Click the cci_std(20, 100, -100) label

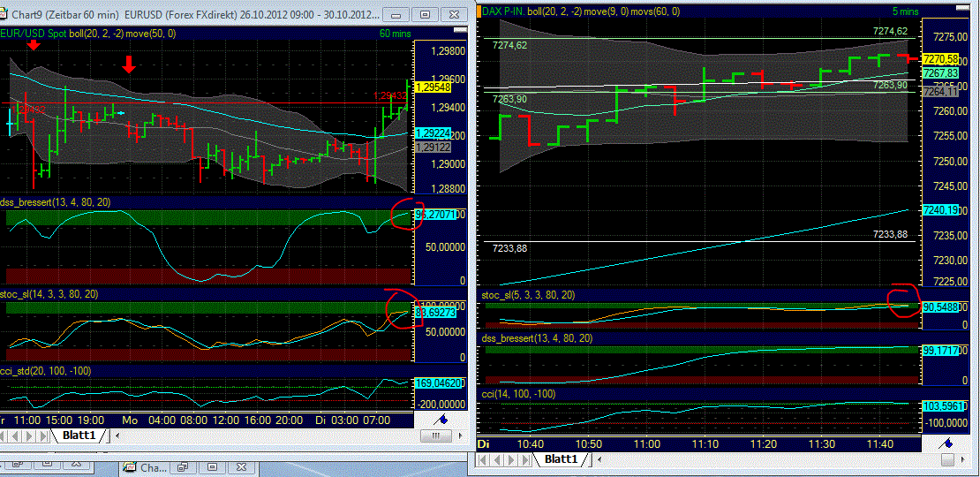[46, 371]
